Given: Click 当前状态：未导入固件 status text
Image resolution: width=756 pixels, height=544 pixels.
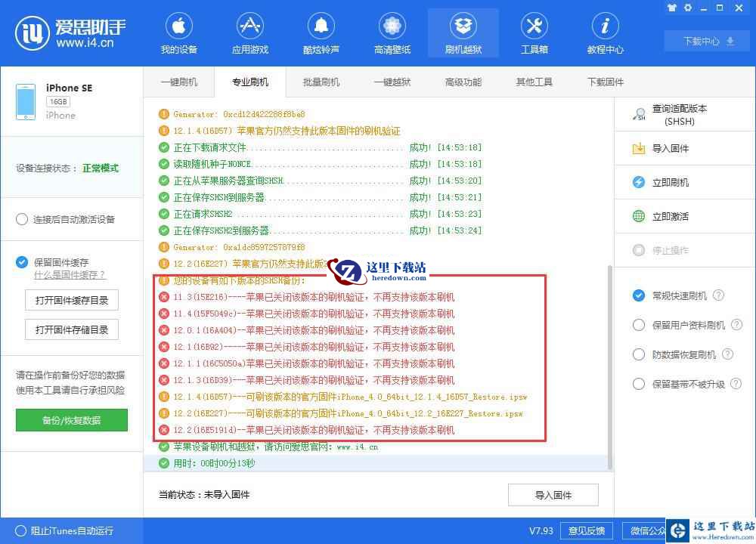Looking at the screenshot, I should [204, 494].
